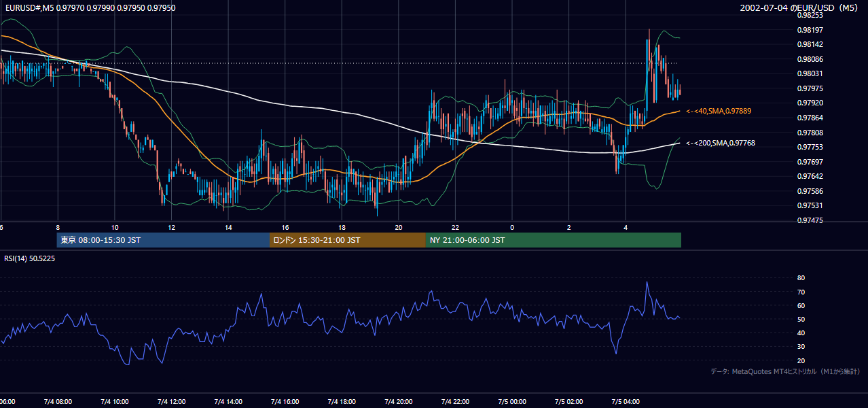Click RSI scale value 60
Viewport: 868px width, 408px height.
(801, 305)
